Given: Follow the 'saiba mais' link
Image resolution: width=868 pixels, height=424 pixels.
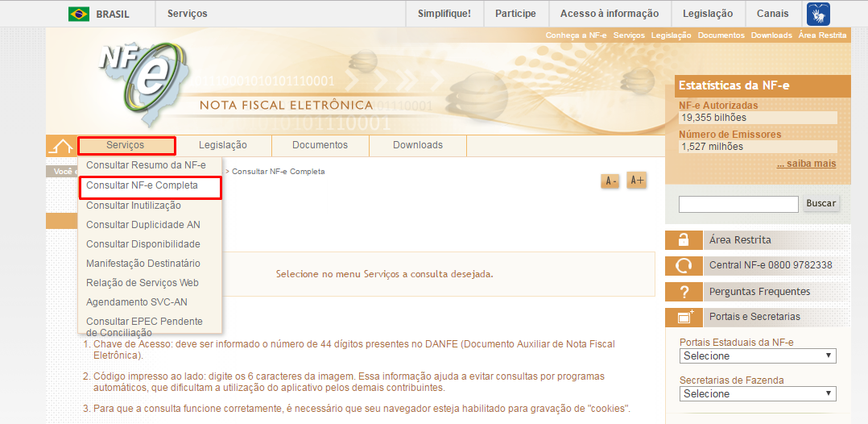Looking at the screenshot, I should point(806,164).
